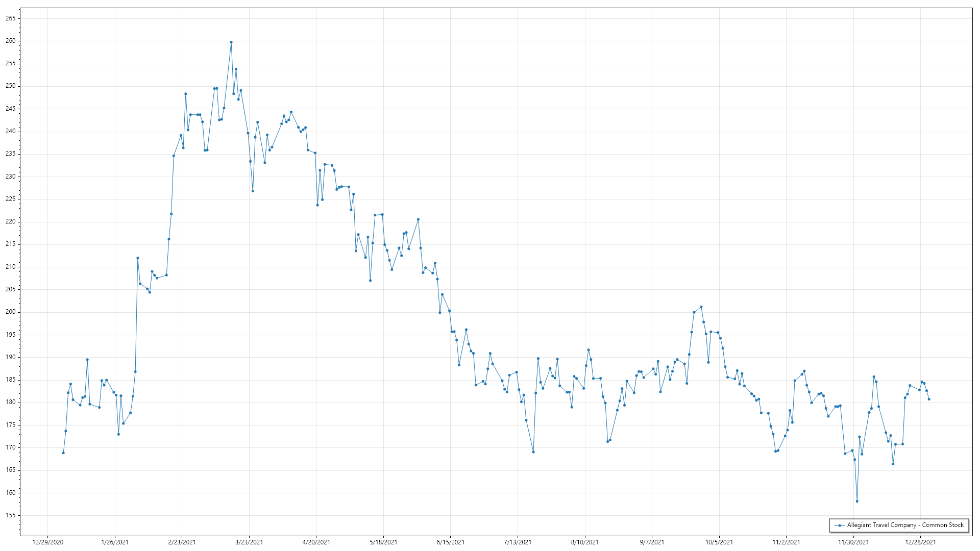Click the 155 y-axis value label
The width and height of the screenshot is (980, 551).
(x=11, y=515)
